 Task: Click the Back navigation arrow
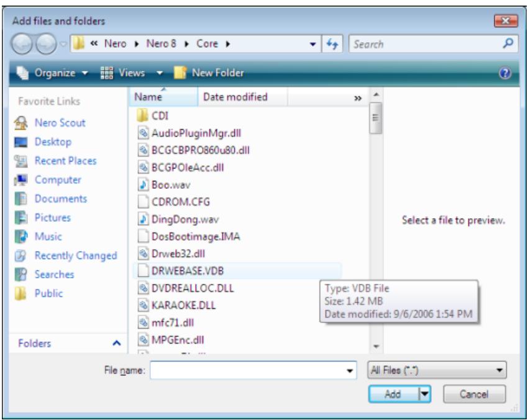pyautogui.click(x=22, y=44)
